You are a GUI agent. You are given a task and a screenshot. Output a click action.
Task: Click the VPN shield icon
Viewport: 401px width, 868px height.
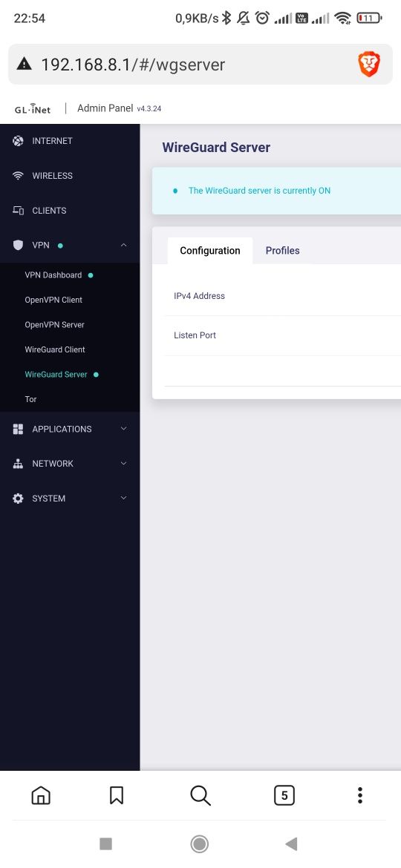(x=19, y=246)
